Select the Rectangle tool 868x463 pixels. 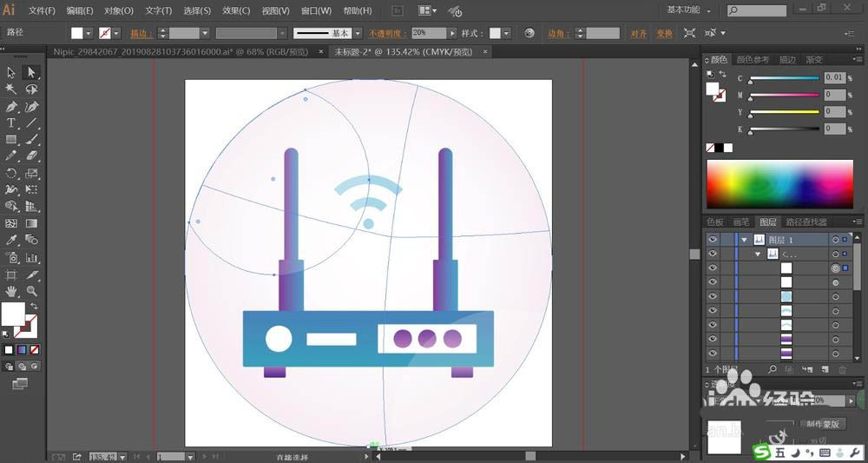pos(11,140)
